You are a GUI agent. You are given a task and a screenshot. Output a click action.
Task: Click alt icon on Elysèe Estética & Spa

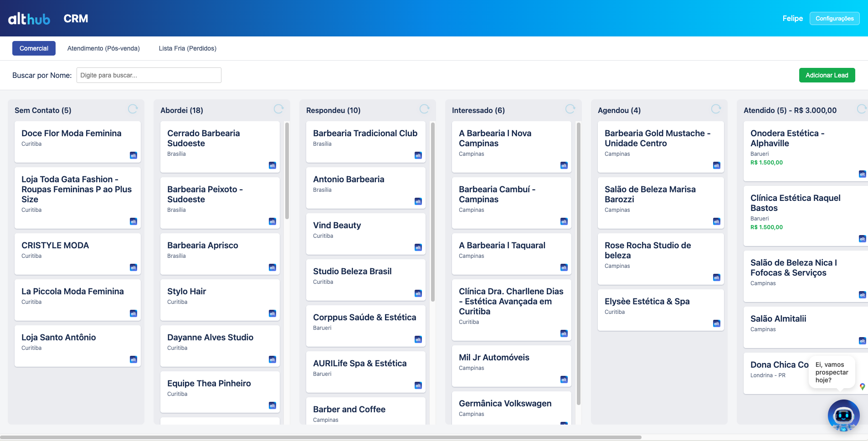716,323
